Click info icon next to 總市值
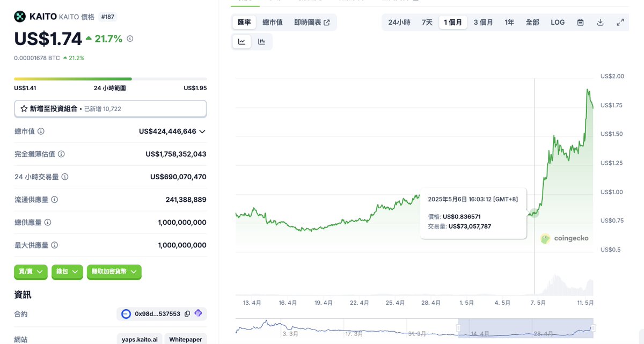 [41, 131]
